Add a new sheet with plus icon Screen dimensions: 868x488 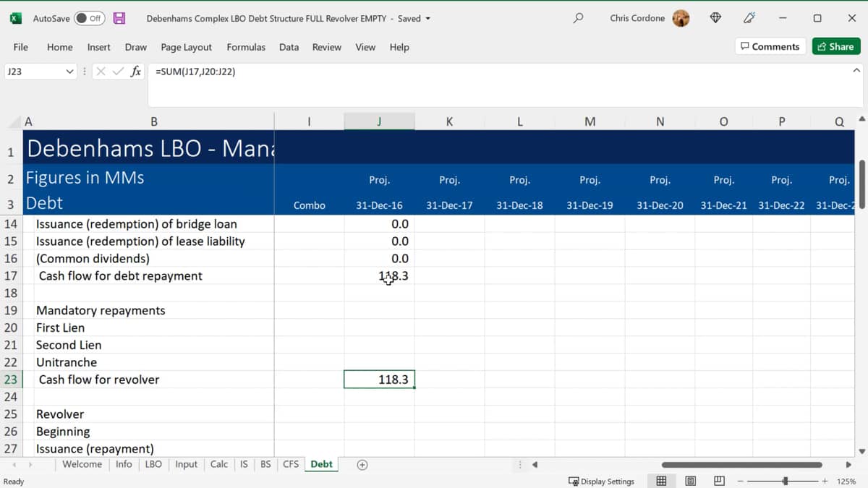pyautogui.click(x=362, y=465)
